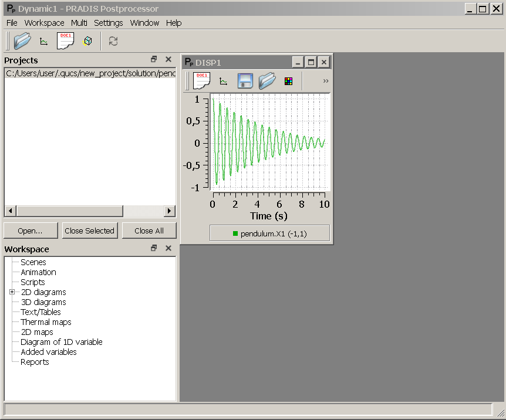The image size is (506, 420).
Task: Float the Workspace panel with undock button
Action: (x=154, y=248)
